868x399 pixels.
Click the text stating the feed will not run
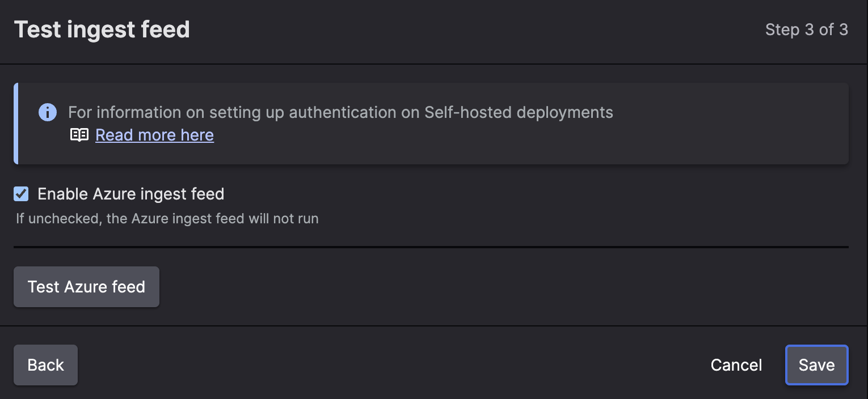(x=167, y=218)
